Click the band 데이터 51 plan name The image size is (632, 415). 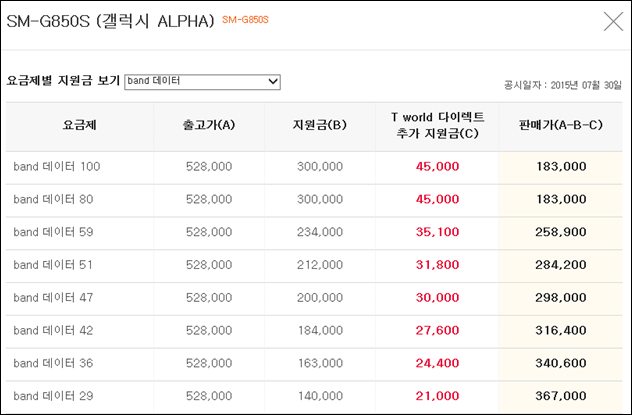coord(53,265)
